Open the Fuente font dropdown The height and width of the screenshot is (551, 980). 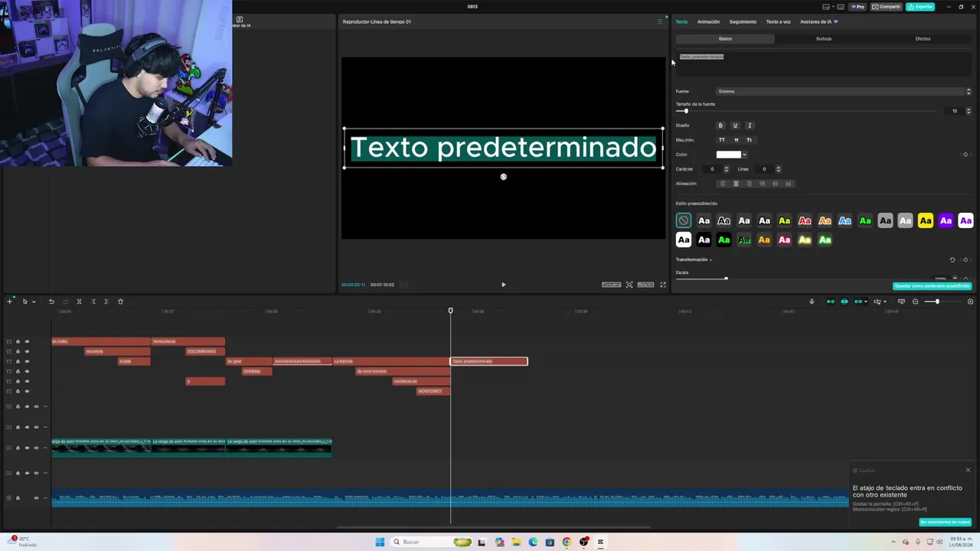pyautogui.click(x=844, y=91)
